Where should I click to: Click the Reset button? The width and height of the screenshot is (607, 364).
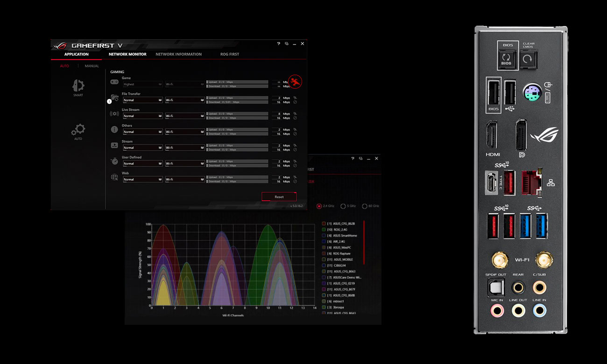point(279,196)
